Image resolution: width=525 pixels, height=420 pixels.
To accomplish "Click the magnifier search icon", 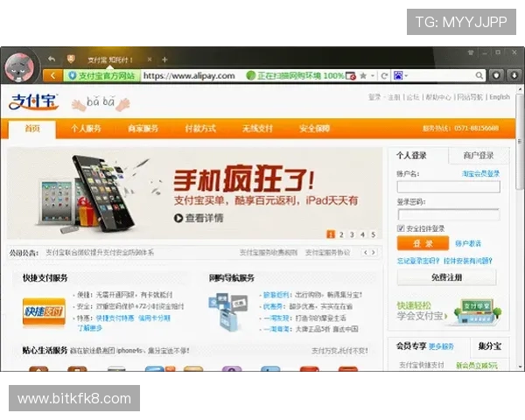I will click(x=479, y=76).
